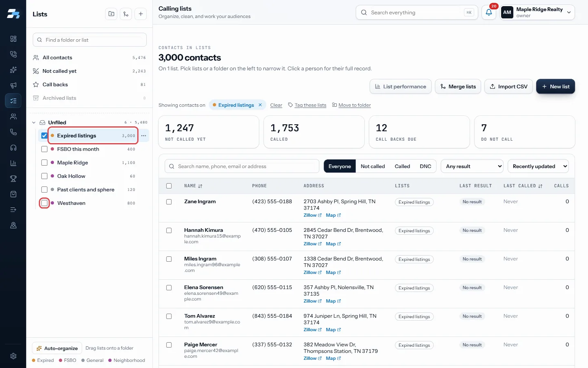The height and width of the screenshot is (368, 588).
Task: Open the active checklist Lists icon in sidebar
Action: [13, 101]
